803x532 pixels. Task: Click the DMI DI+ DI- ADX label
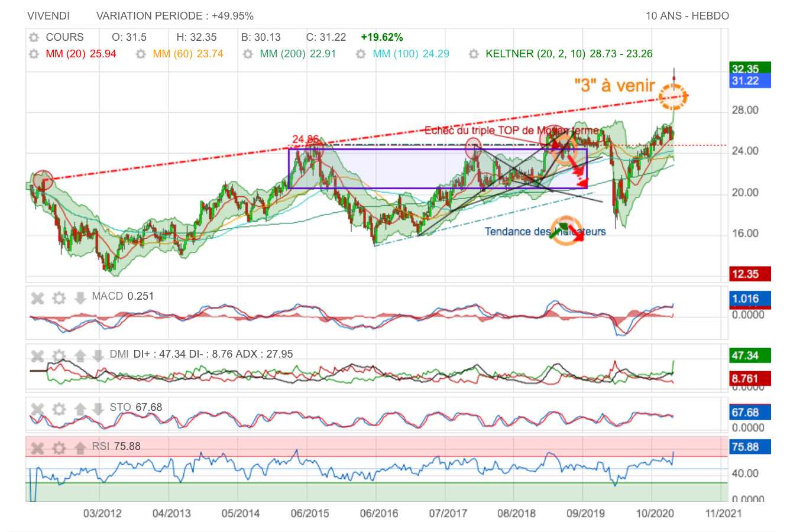[x=201, y=354]
